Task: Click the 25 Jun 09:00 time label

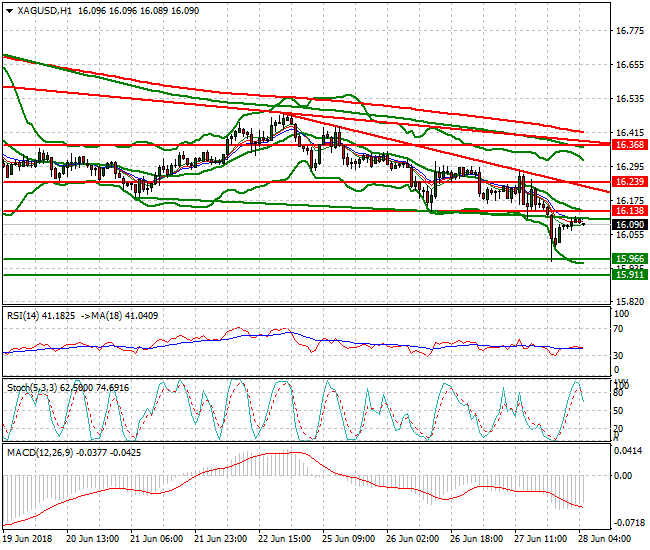Action: [349, 539]
